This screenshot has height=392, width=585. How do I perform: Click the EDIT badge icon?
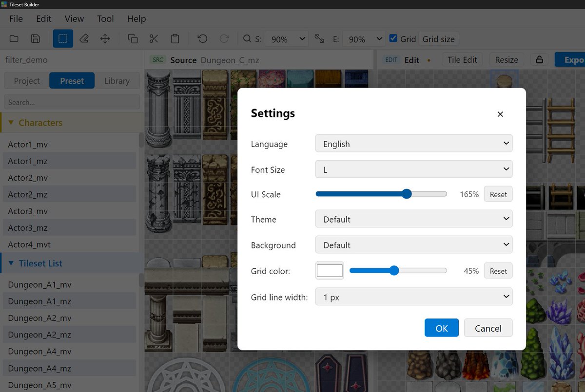[x=391, y=60]
